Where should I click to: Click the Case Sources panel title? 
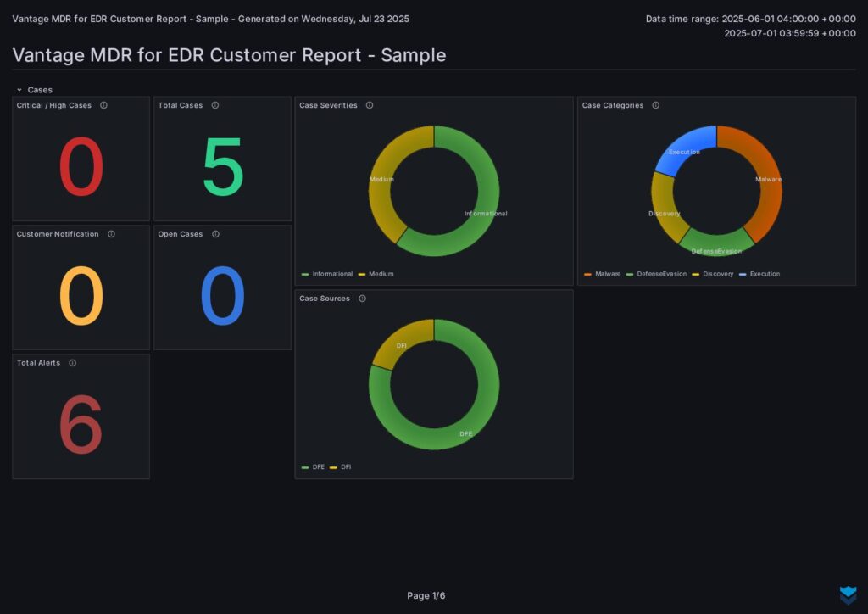point(325,299)
